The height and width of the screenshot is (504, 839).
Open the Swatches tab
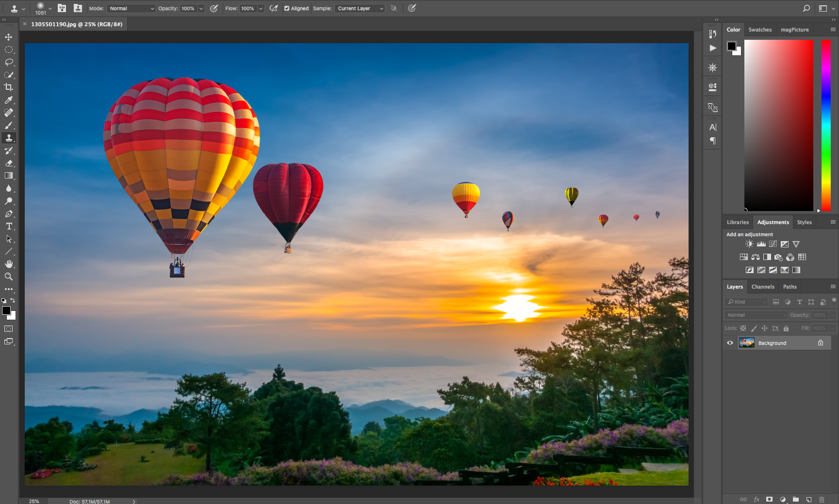tap(760, 29)
